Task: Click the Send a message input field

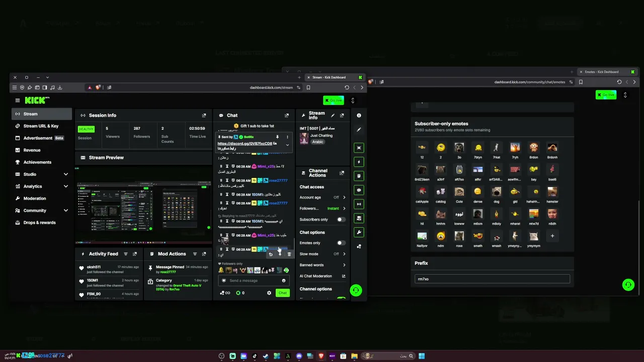Action: (x=254, y=281)
